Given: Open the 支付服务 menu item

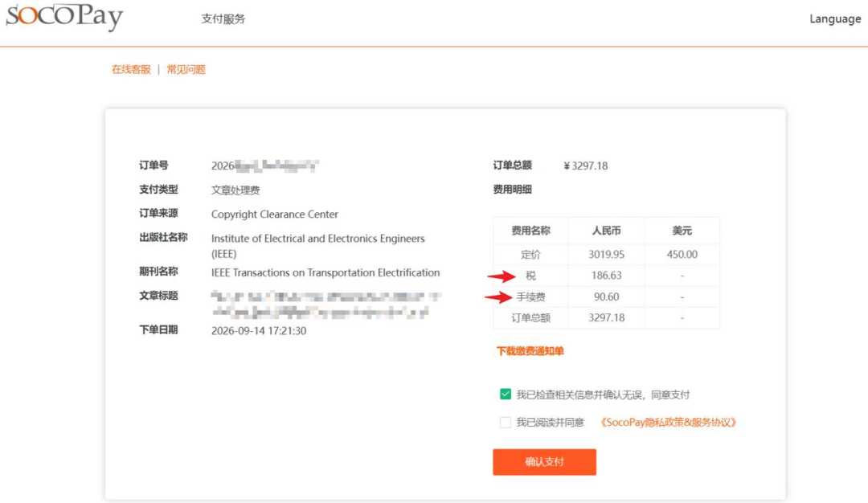Looking at the screenshot, I should 223,18.
